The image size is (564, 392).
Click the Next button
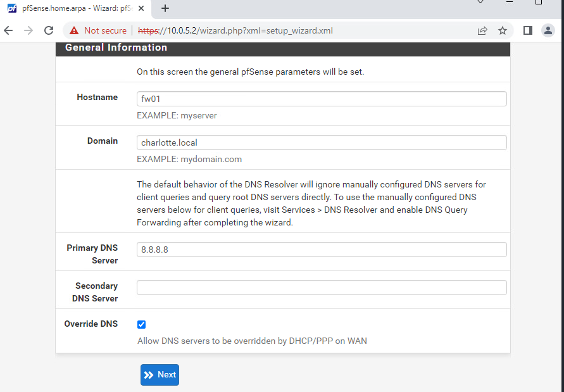160,375
